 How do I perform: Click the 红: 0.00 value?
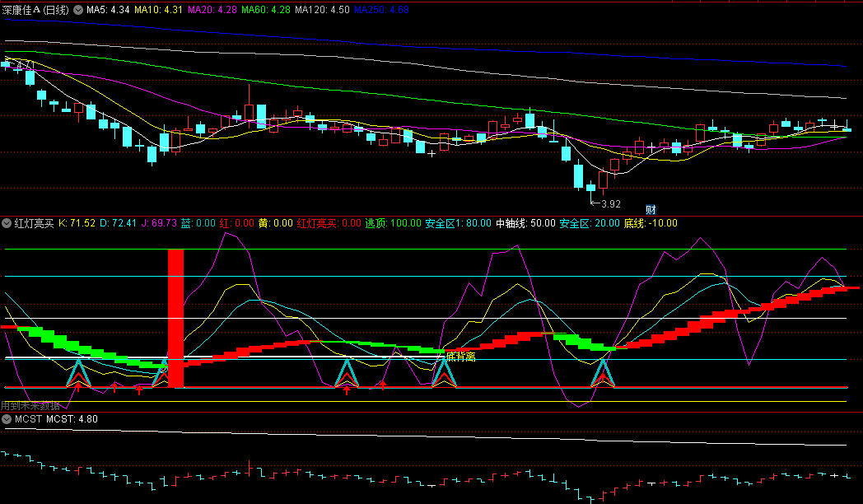[236, 223]
